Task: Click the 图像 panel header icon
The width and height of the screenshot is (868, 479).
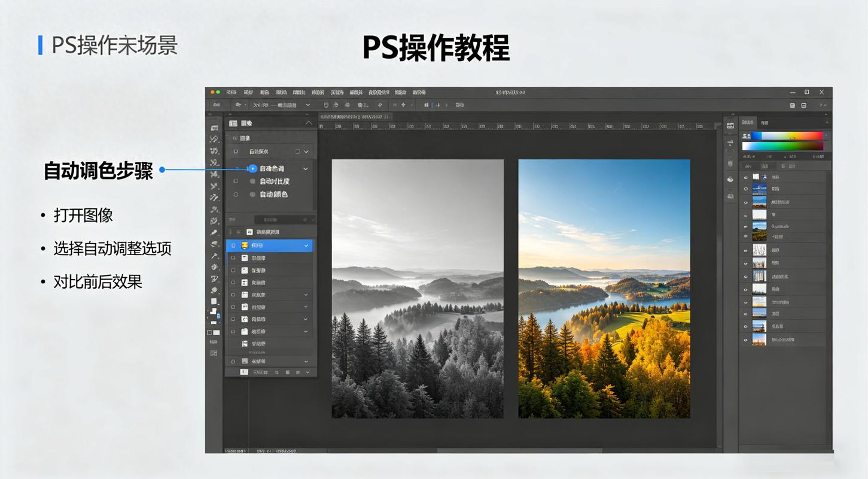Action: point(233,123)
